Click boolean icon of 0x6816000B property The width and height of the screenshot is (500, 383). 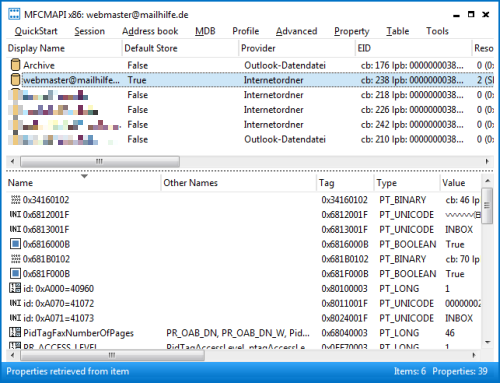tap(15, 244)
